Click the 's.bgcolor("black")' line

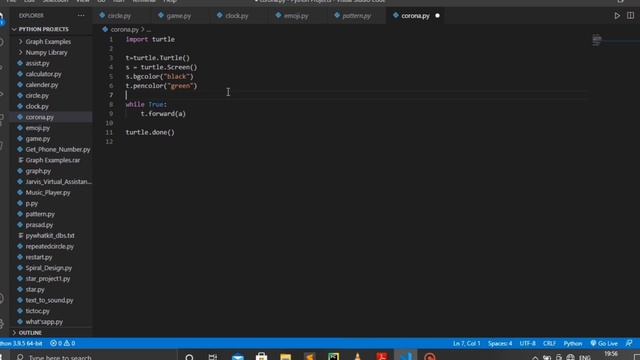(x=160, y=76)
